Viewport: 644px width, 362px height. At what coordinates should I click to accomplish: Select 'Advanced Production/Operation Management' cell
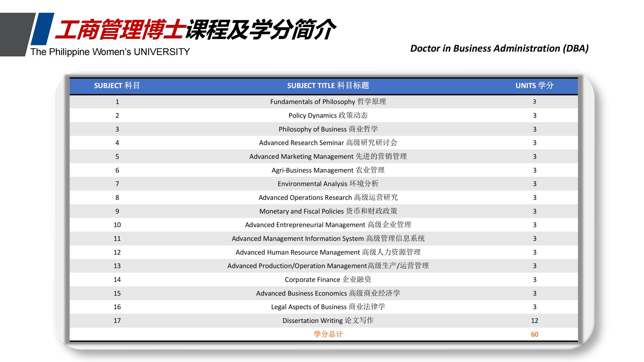[328, 265]
